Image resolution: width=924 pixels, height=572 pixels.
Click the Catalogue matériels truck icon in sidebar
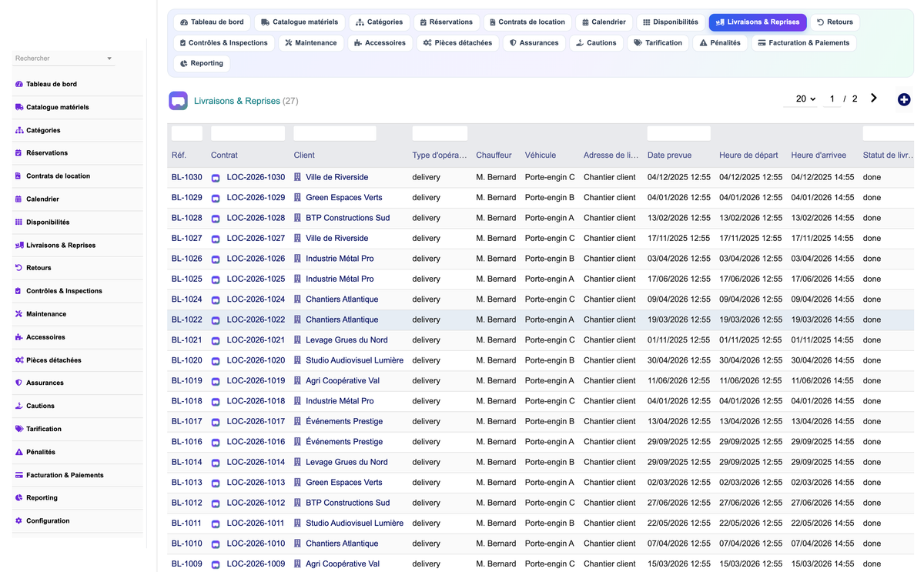19,107
